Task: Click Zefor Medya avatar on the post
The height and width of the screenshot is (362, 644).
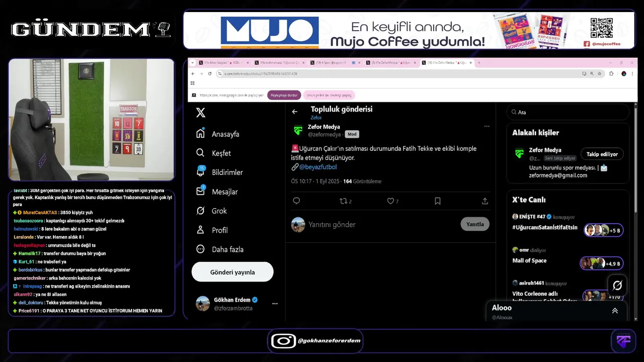Action: [298, 130]
